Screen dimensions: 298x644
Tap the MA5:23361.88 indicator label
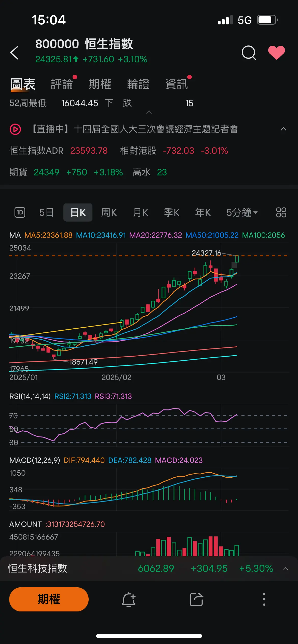(48, 235)
